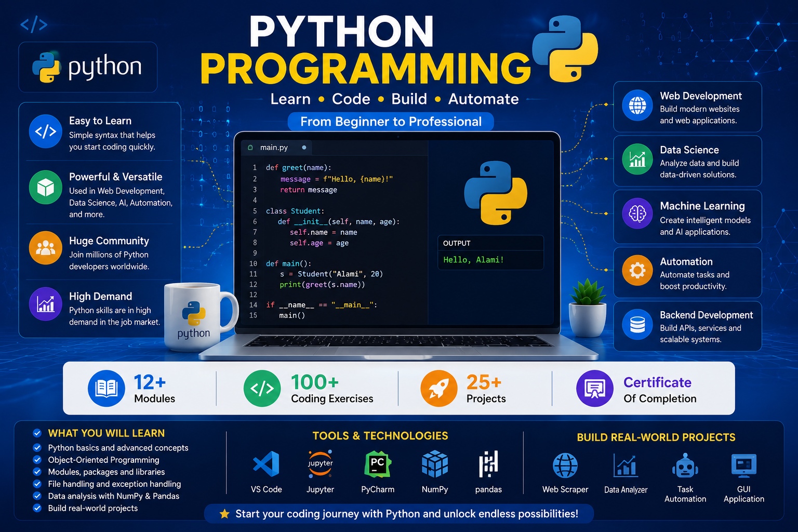Click code line class Student:
Viewport: 798px width, 532px height.
[295, 211]
